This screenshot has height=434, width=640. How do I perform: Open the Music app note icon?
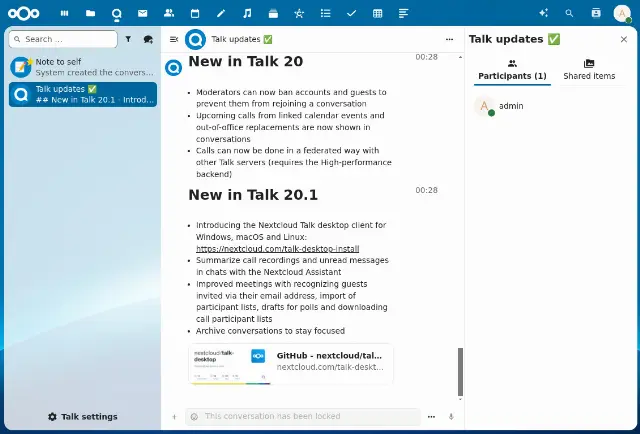(x=247, y=13)
